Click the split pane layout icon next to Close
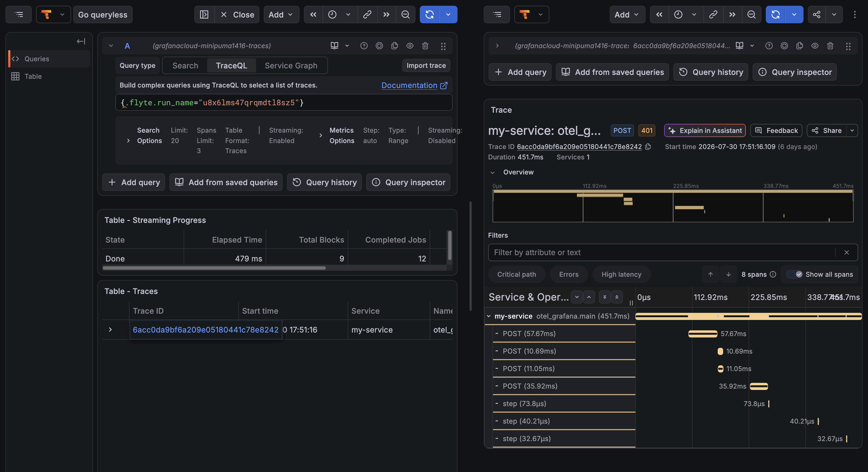The height and width of the screenshot is (472, 868). coord(204,14)
